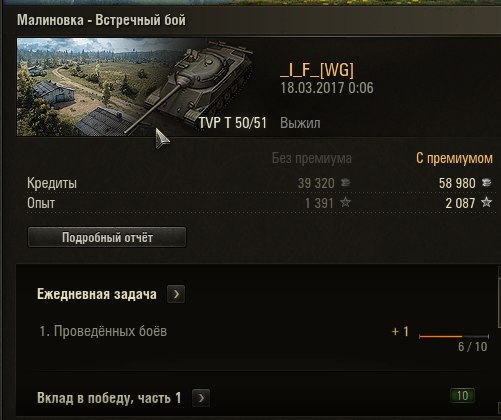Click the experience star beside 2 087
Viewport: 501px width, 420px height.
point(487,202)
